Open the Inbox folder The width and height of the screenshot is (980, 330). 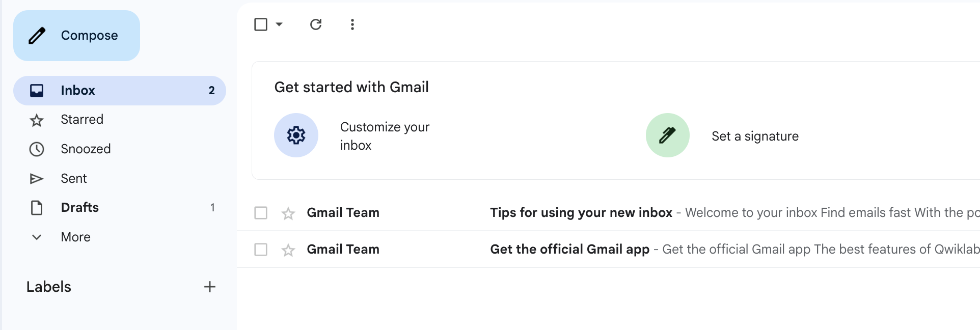point(120,91)
